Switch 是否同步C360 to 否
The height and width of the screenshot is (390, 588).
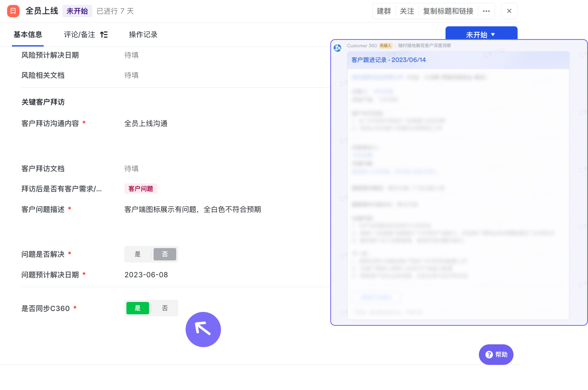click(165, 308)
